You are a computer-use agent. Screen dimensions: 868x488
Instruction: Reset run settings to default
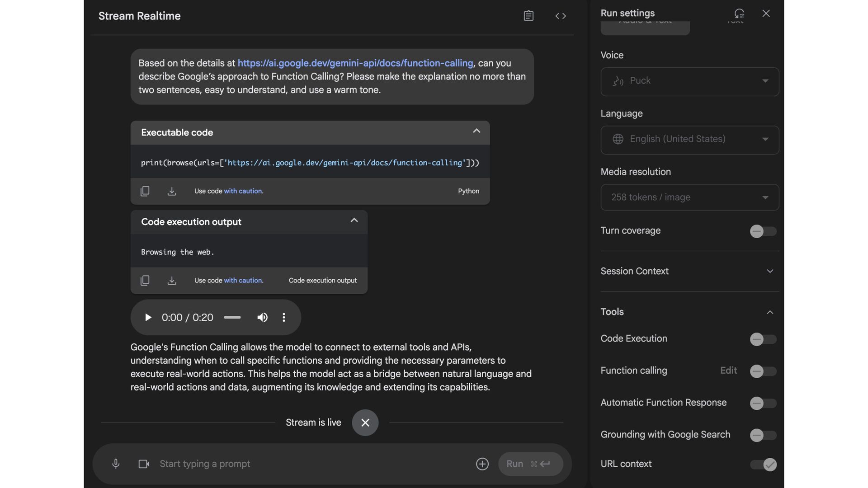[x=739, y=13]
